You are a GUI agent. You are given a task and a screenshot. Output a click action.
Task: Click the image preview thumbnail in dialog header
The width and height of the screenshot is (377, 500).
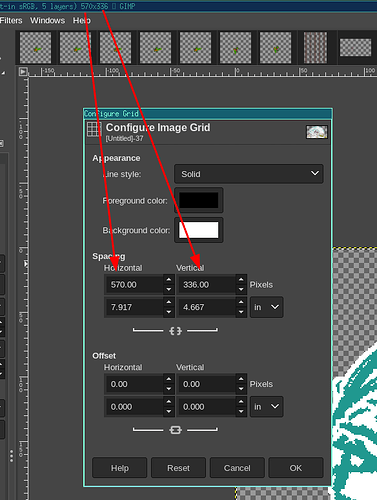pos(317,132)
